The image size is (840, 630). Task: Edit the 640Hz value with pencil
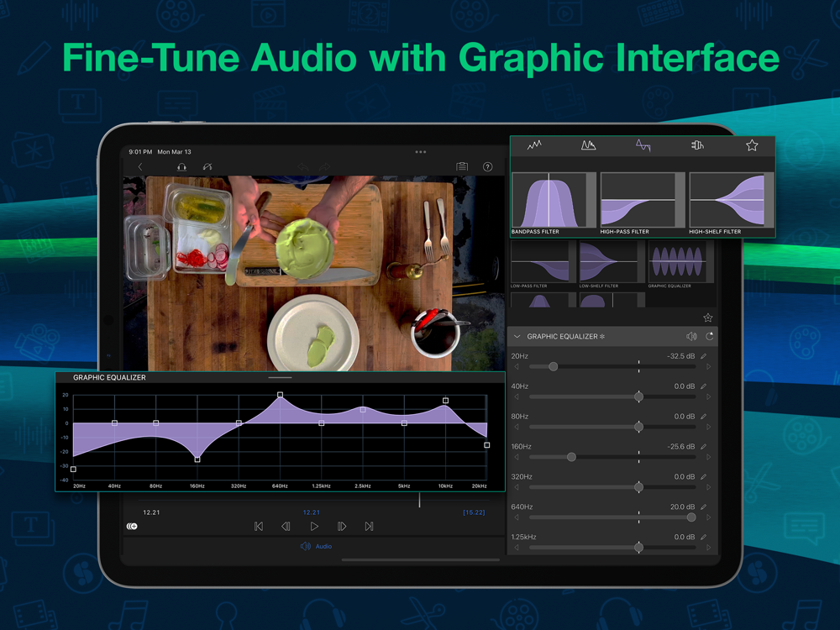point(703,507)
